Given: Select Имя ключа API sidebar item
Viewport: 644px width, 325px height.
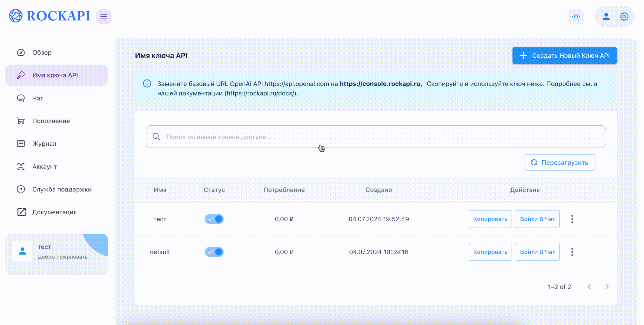Looking at the screenshot, I should [x=57, y=75].
